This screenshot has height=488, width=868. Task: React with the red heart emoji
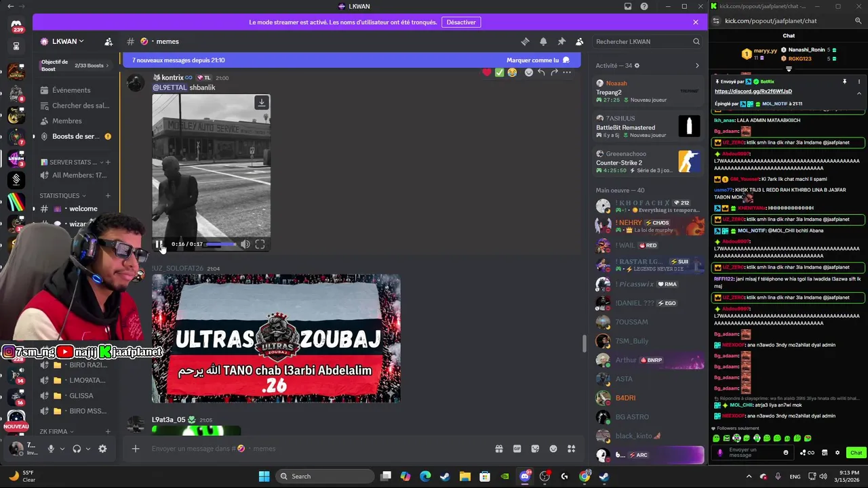pyautogui.click(x=487, y=72)
